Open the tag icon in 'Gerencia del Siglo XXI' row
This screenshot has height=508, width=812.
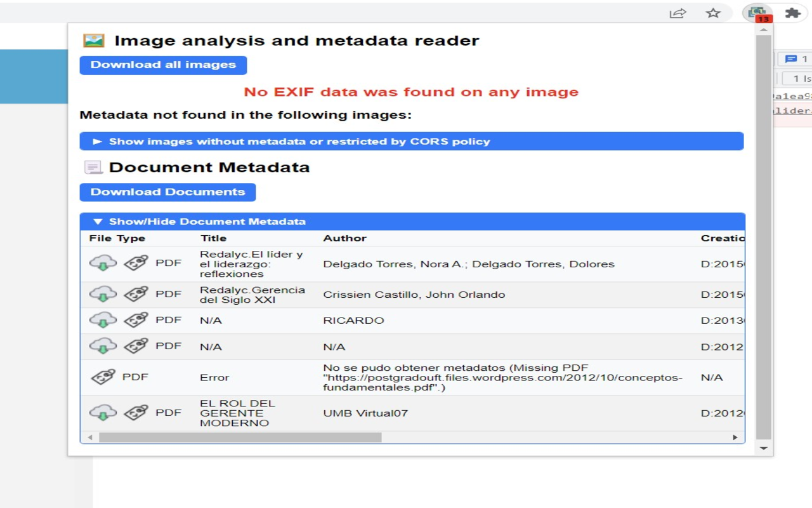(x=136, y=294)
